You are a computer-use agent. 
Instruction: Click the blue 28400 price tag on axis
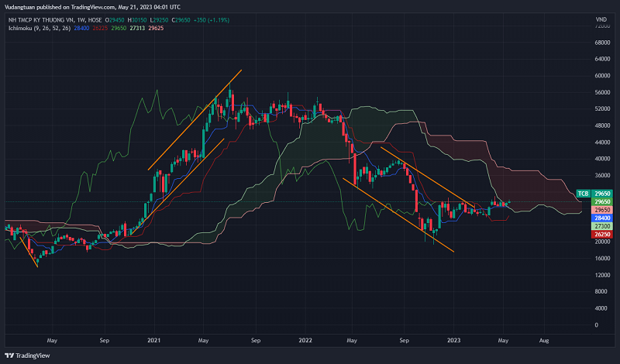[x=601, y=218]
